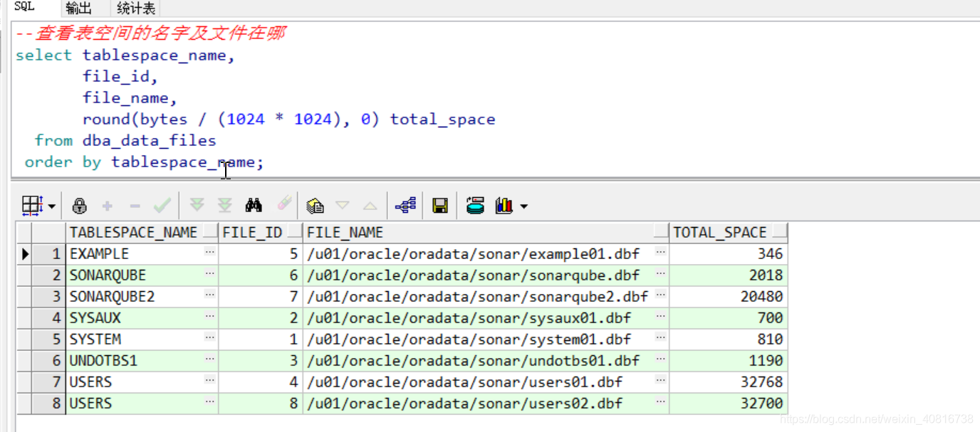Select row number 8 indicator
This screenshot has width=980, height=432.
coord(48,403)
